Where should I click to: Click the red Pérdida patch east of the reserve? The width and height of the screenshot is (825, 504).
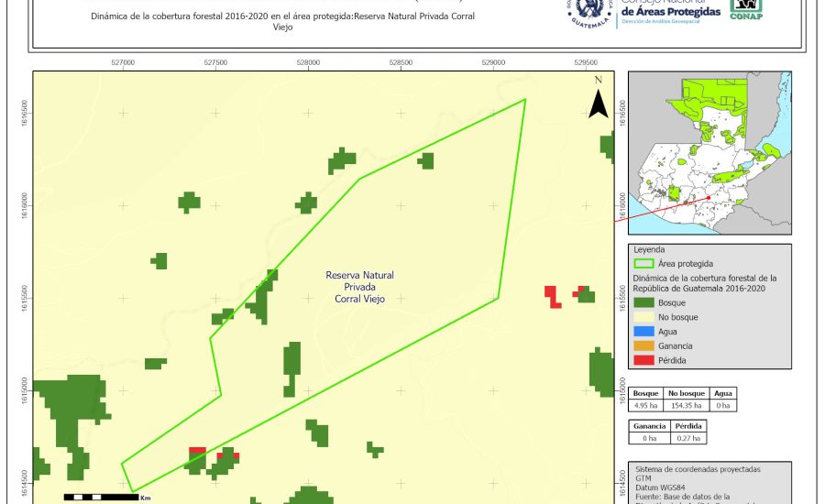553,296
